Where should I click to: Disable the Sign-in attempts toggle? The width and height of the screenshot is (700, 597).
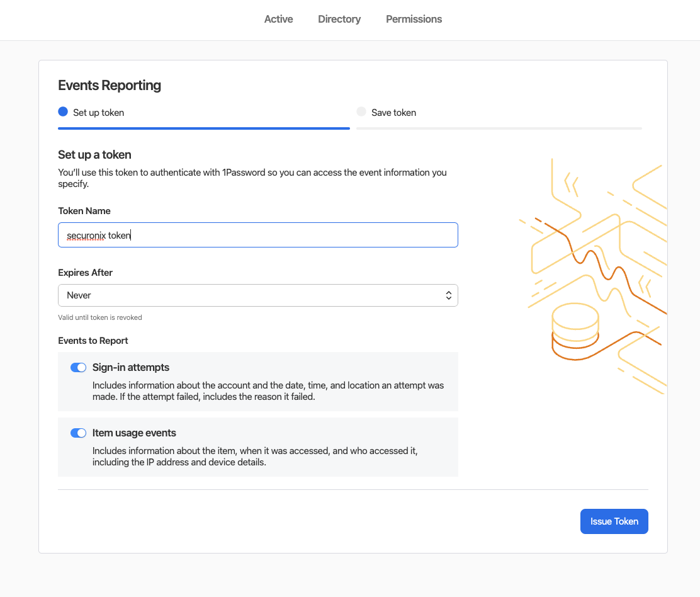pyautogui.click(x=78, y=368)
